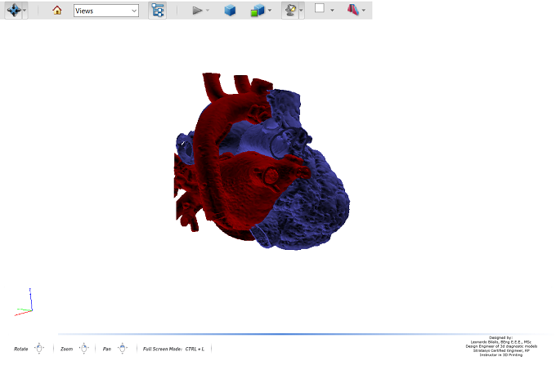Click the white background color swatch
The width and height of the screenshot is (556, 392).
tap(320, 8)
